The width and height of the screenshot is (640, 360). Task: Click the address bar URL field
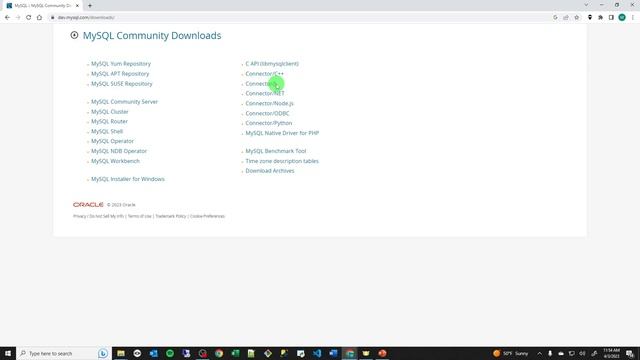[x=300, y=18]
